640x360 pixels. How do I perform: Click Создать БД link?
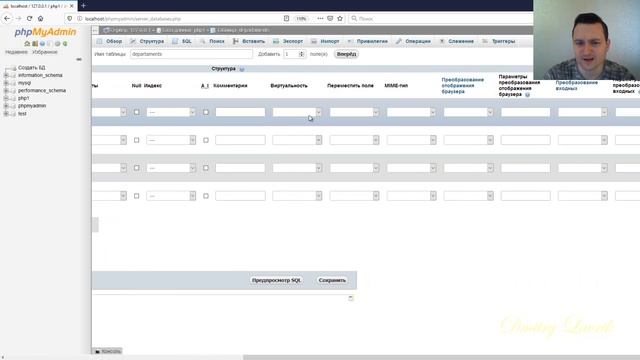point(31,68)
